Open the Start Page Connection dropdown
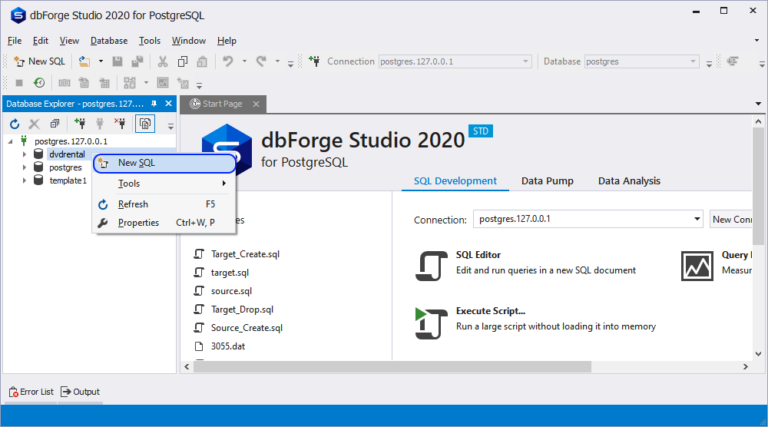768x427 pixels. coord(697,219)
